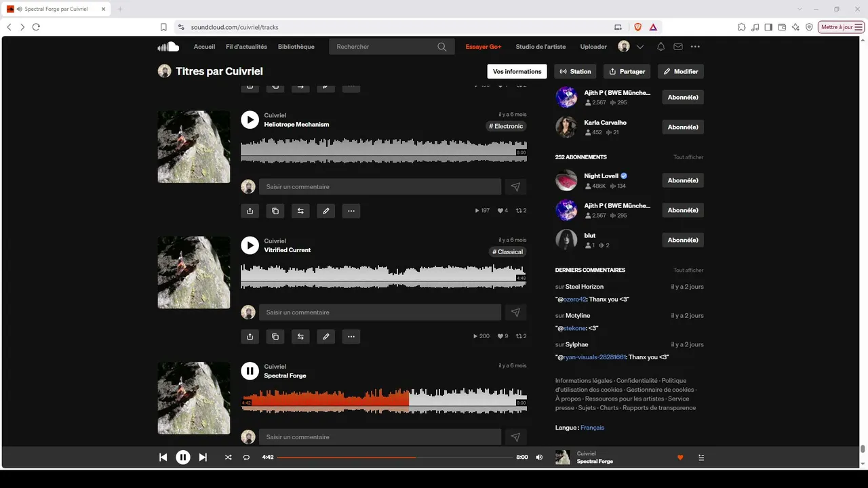
Task: Copy the link of Vitrified Current
Action: tap(275, 336)
